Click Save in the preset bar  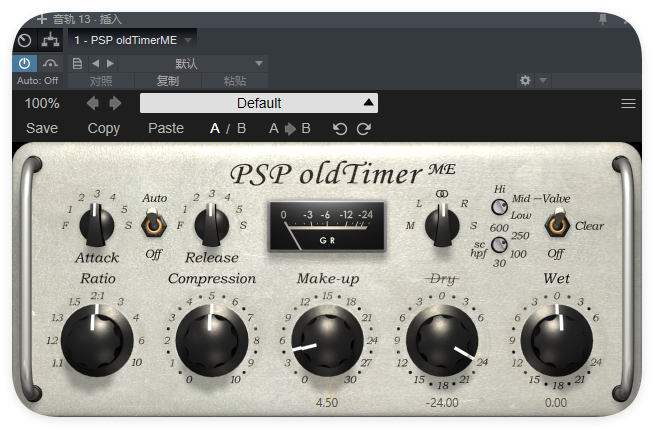click(x=42, y=128)
